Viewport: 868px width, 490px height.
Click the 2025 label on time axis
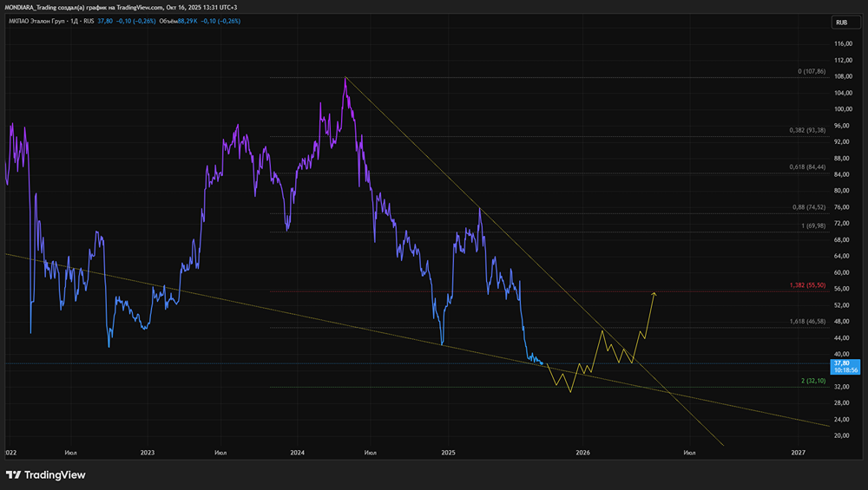[449, 453]
